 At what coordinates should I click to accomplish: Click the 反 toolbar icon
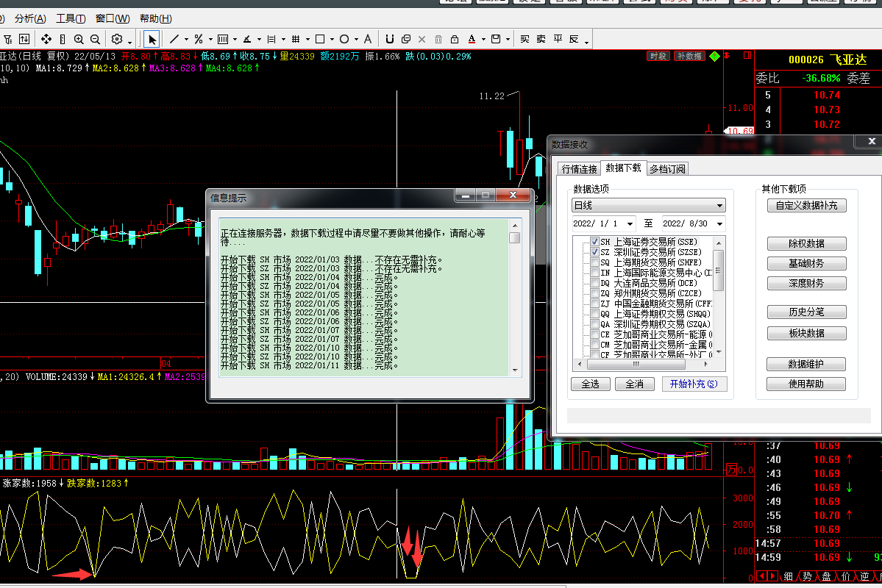(x=574, y=40)
